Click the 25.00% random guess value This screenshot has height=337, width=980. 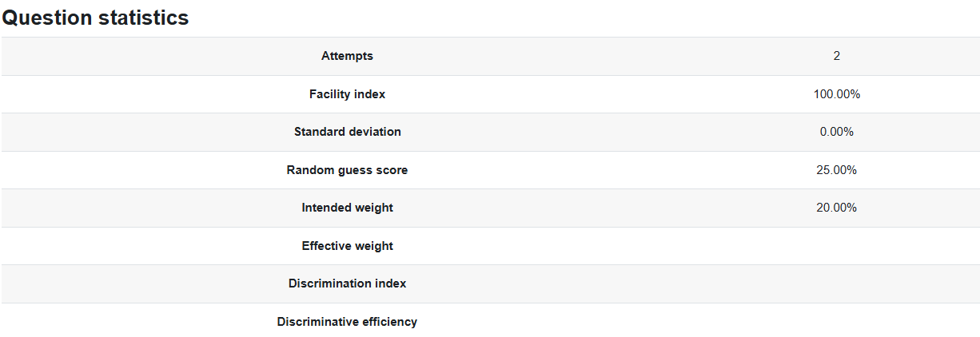(x=836, y=170)
